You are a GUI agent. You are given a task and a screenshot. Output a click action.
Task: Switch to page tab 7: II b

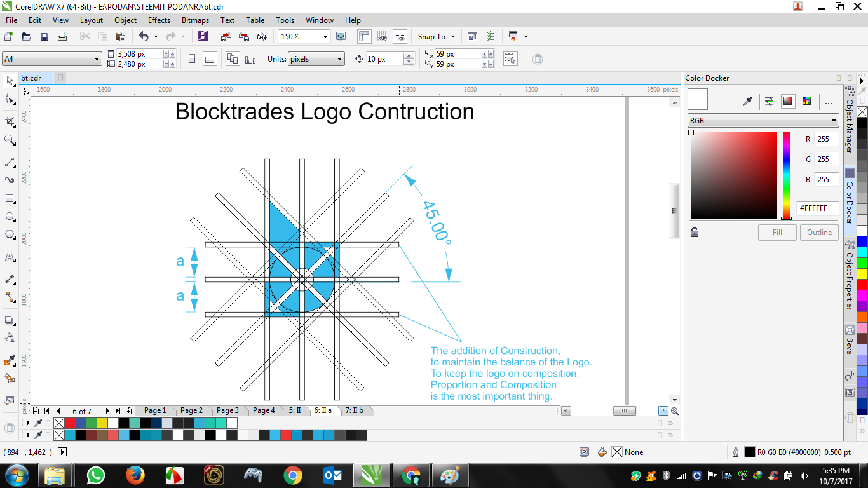pos(354,410)
